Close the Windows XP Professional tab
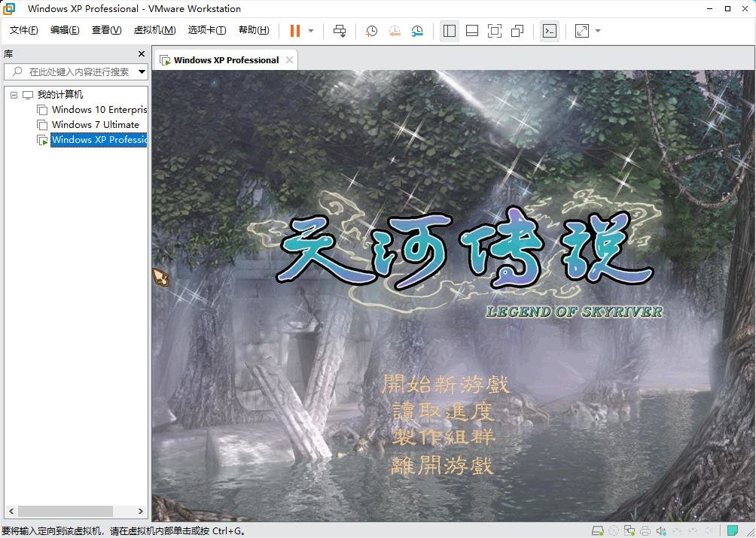The width and height of the screenshot is (756, 538). pos(289,59)
